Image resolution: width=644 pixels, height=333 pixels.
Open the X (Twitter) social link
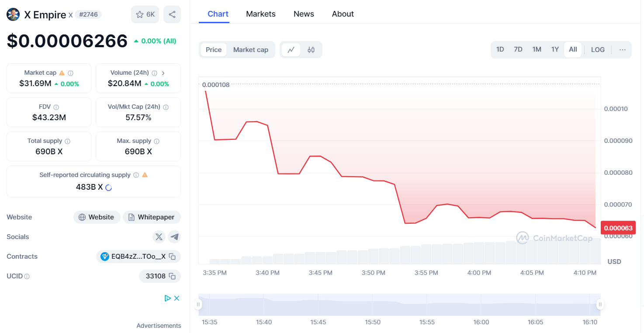click(x=159, y=237)
